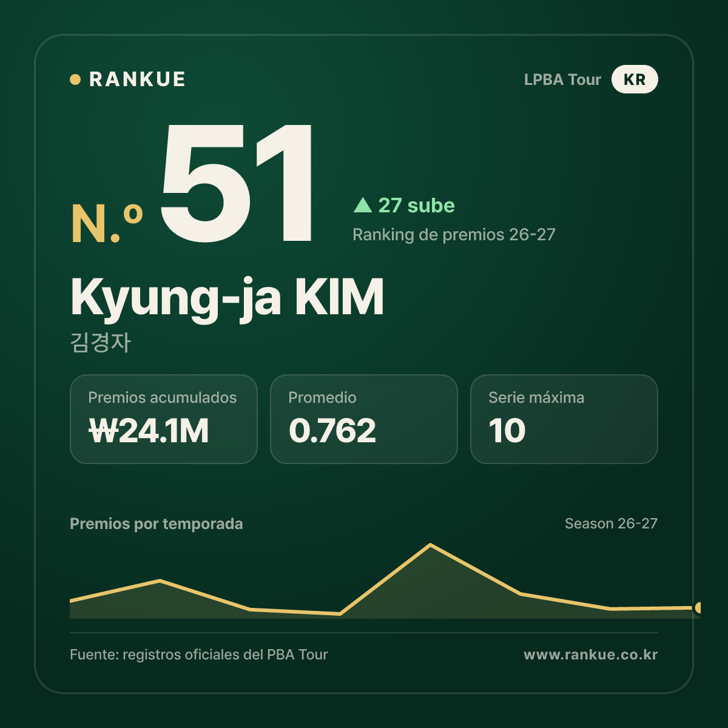Screen dimensions: 728x728
Task: Click the 'Premios por temporada' chart heading
Action: click(157, 524)
